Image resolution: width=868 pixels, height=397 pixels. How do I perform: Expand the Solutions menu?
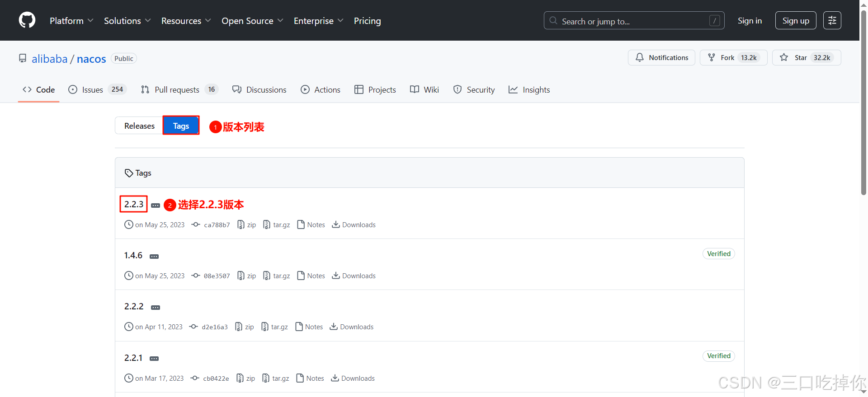[x=127, y=21]
